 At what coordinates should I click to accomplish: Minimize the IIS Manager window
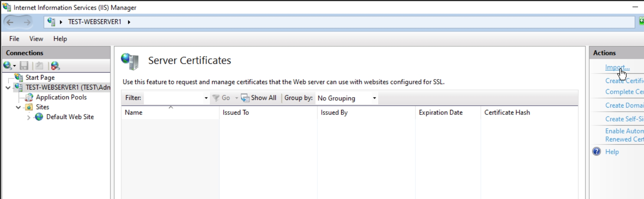635,7
